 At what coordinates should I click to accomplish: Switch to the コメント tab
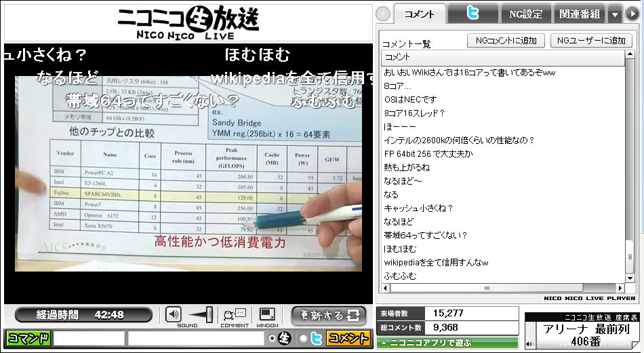420,14
